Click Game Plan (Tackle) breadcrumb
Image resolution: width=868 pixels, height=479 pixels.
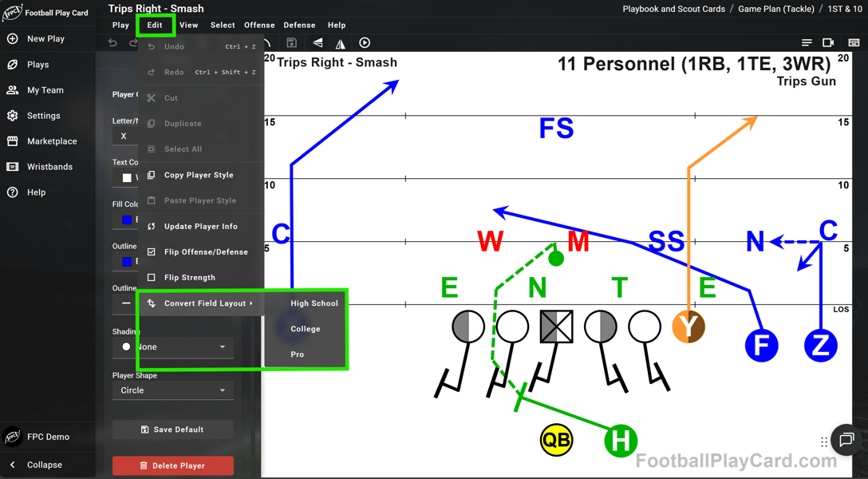[776, 9]
